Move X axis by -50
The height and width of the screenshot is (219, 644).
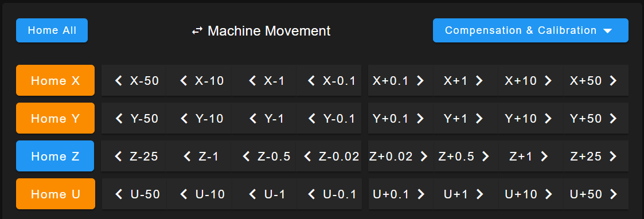134,80
